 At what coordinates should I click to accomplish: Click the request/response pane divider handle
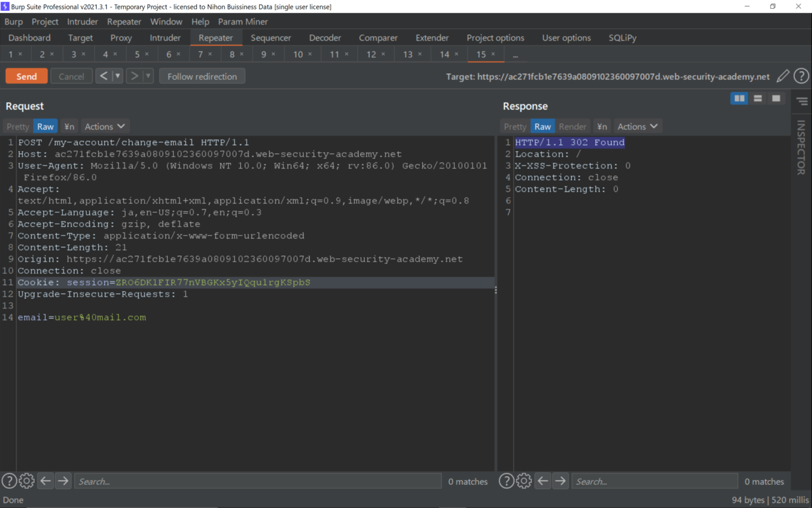click(x=496, y=290)
